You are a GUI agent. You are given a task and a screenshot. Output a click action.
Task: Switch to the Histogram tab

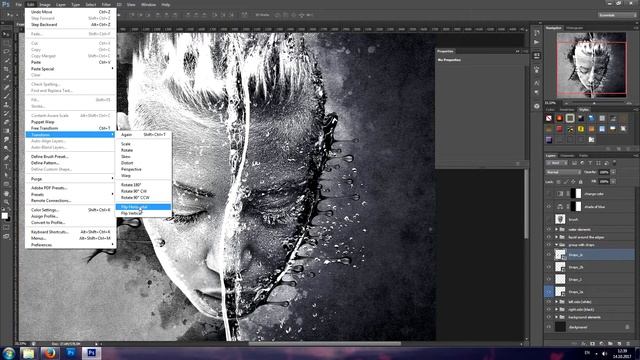click(x=574, y=28)
